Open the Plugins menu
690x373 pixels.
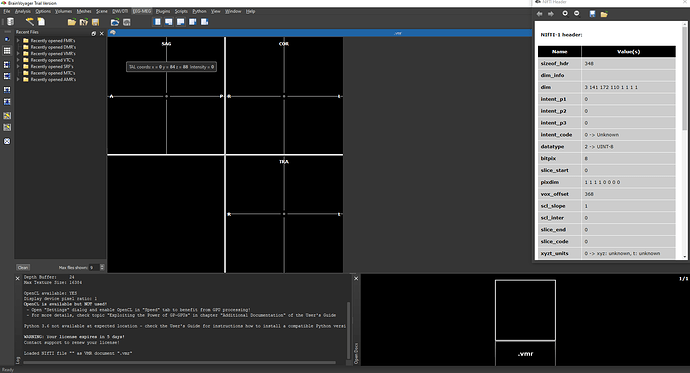pyautogui.click(x=163, y=11)
